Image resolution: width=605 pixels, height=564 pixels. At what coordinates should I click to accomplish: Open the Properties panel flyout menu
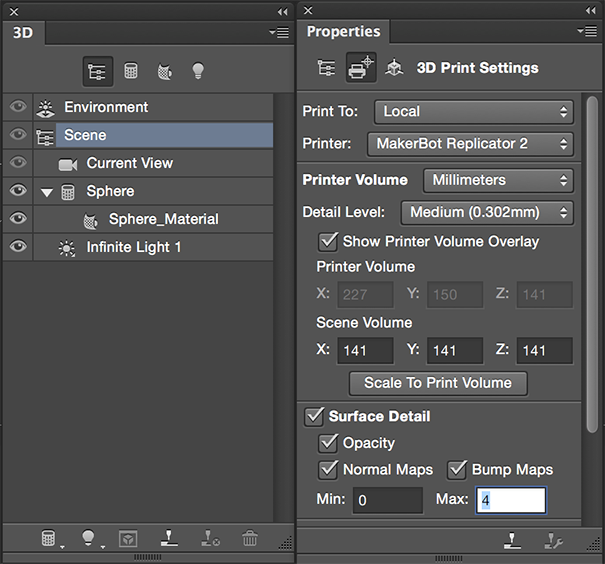587,32
